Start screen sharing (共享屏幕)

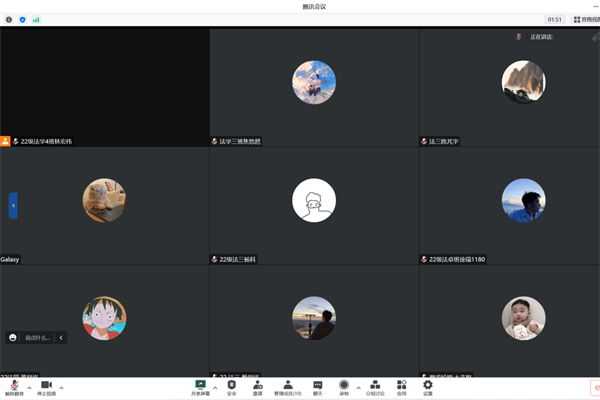click(x=200, y=386)
